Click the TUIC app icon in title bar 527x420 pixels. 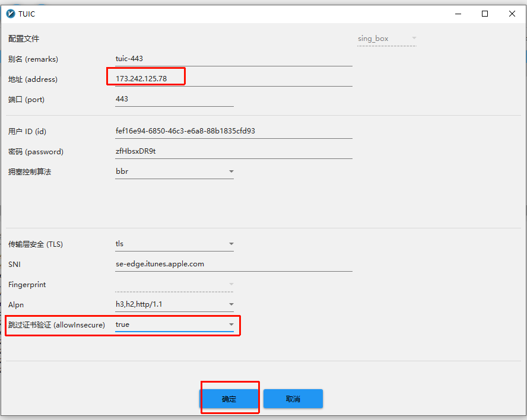pyautogui.click(x=9, y=14)
